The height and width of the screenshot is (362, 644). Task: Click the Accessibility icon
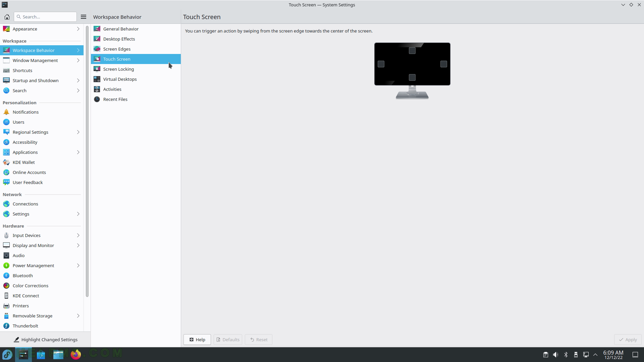click(6, 142)
